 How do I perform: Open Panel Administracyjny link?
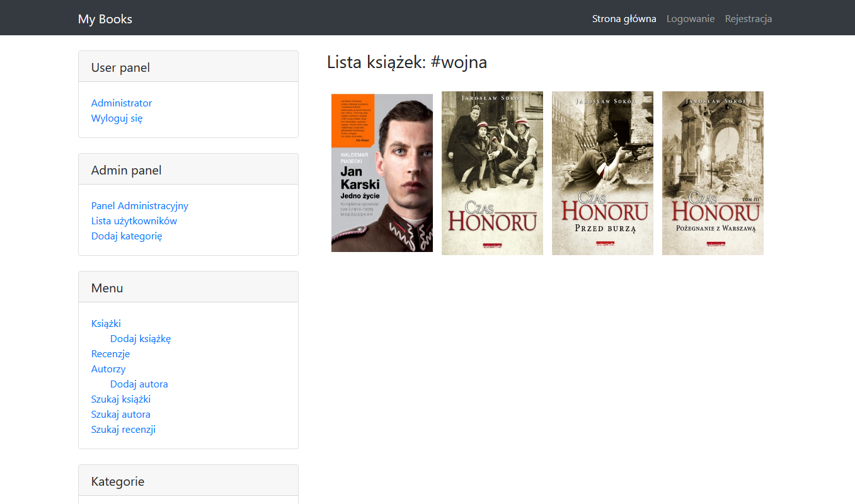pos(140,205)
